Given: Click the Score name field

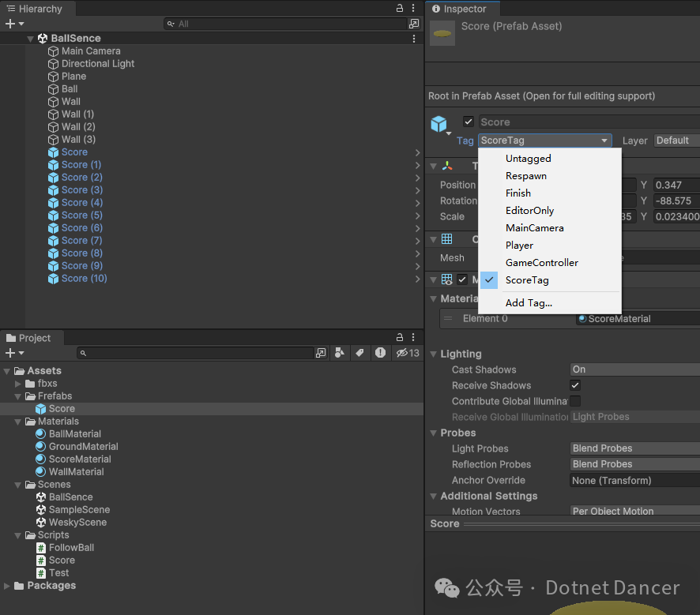Looking at the screenshot, I should pos(589,122).
